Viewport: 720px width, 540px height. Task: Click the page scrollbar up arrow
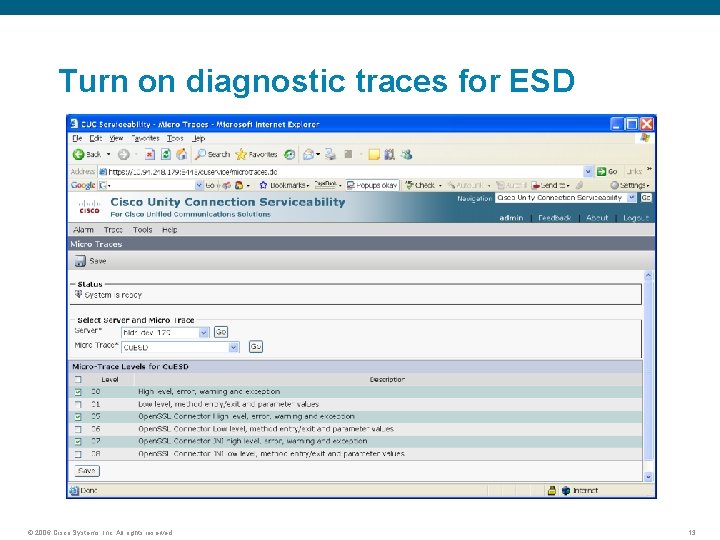point(648,276)
